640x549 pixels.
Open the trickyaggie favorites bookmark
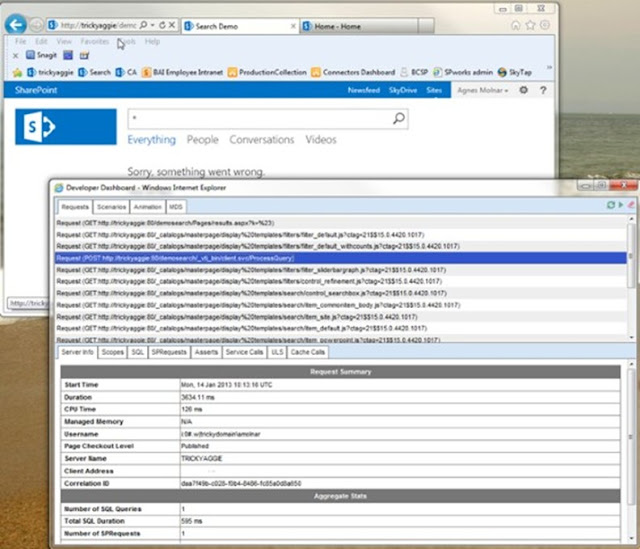click(50, 72)
